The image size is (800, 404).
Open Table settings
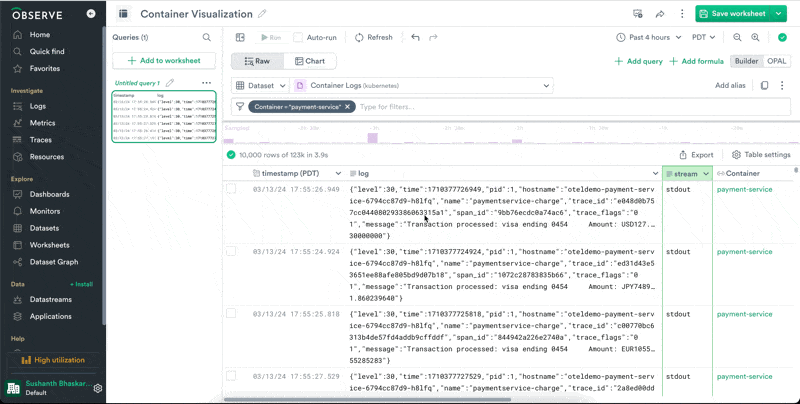point(761,155)
